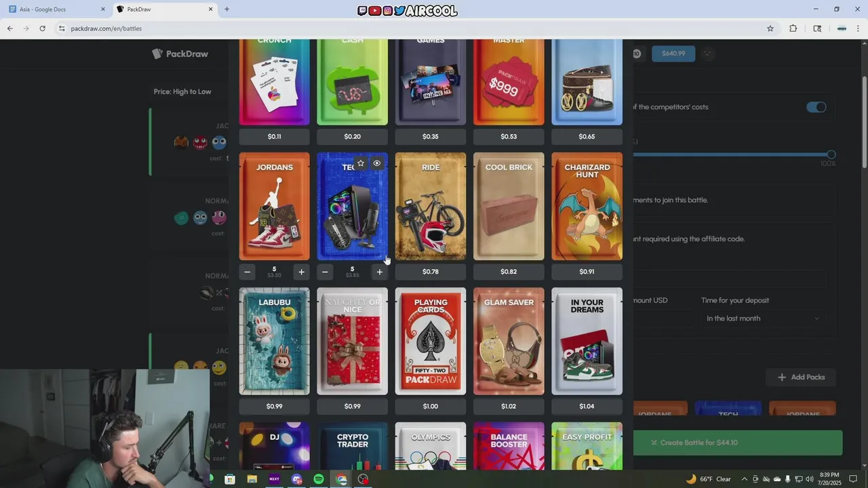Increase Jordans pack quantity with plus button
Viewport: 868px width, 488px height.
tap(301, 272)
